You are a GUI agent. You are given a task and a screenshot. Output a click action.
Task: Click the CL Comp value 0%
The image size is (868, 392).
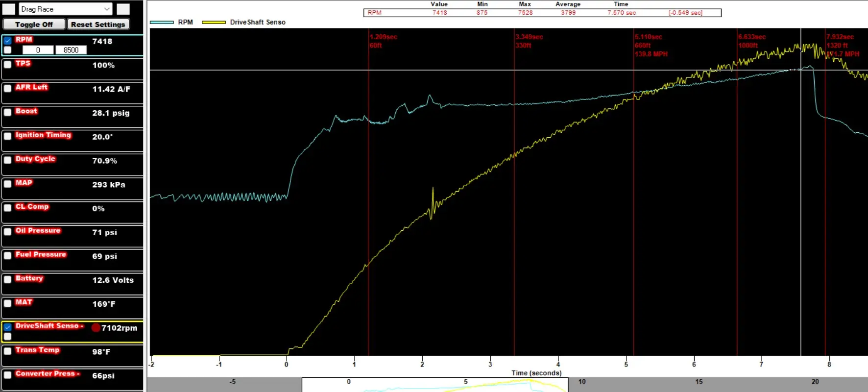click(x=98, y=209)
